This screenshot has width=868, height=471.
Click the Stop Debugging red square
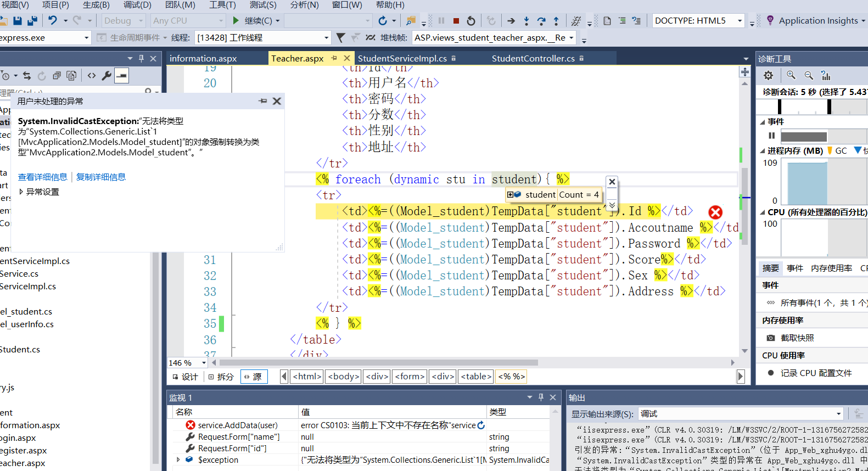tap(456, 21)
